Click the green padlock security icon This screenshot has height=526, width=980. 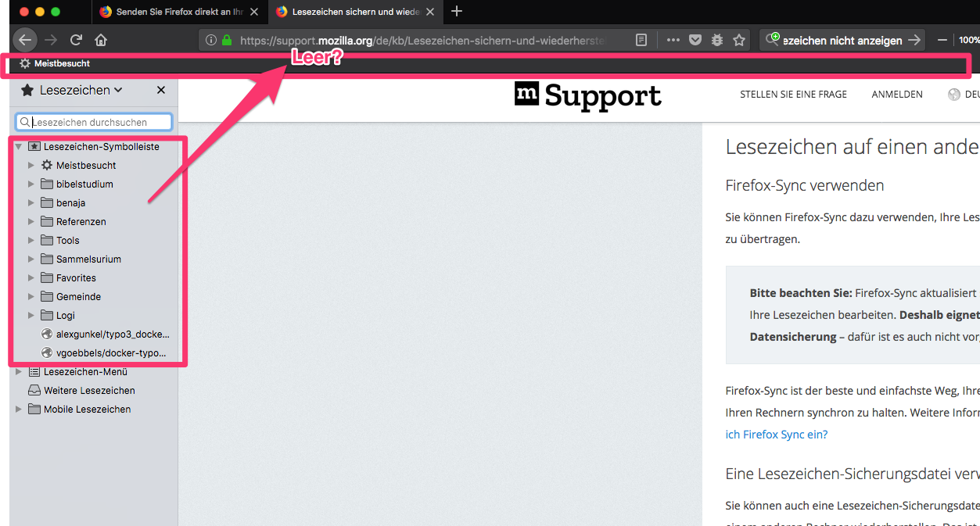click(227, 40)
